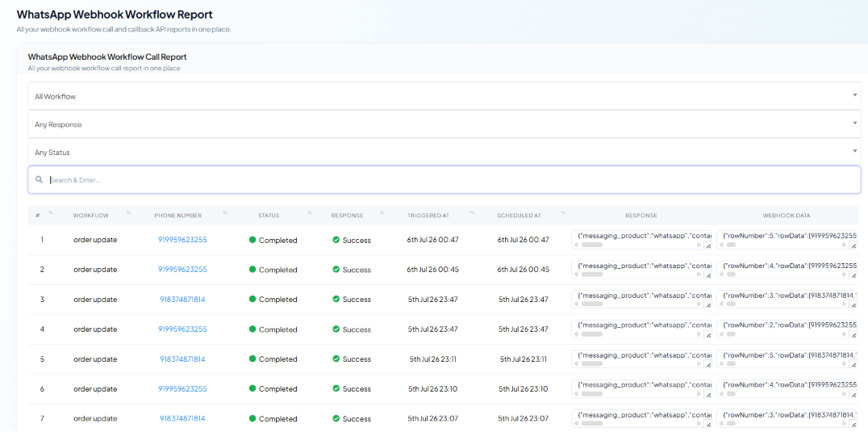Click triggered time 5th Jul 26 23:10

[x=433, y=389]
